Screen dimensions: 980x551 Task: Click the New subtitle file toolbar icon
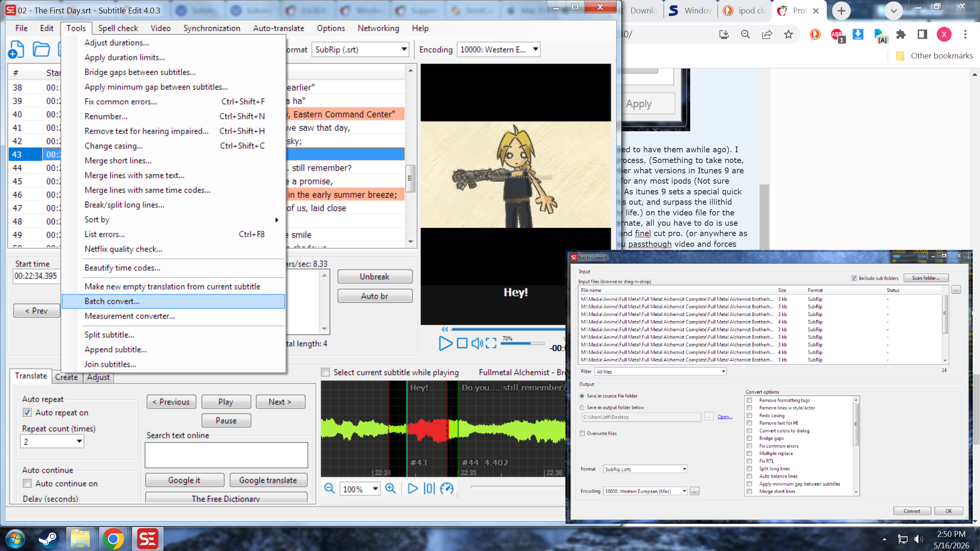pos(16,49)
